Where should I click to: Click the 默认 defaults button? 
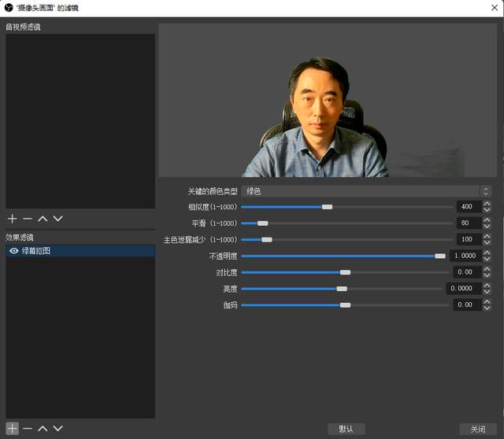point(346,429)
